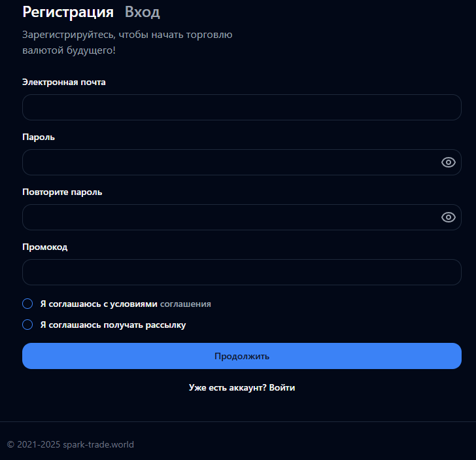This screenshot has width=476, height=460.
Task: Click the Уже есть аккаунт? Войти link
Action: click(x=242, y=388)
